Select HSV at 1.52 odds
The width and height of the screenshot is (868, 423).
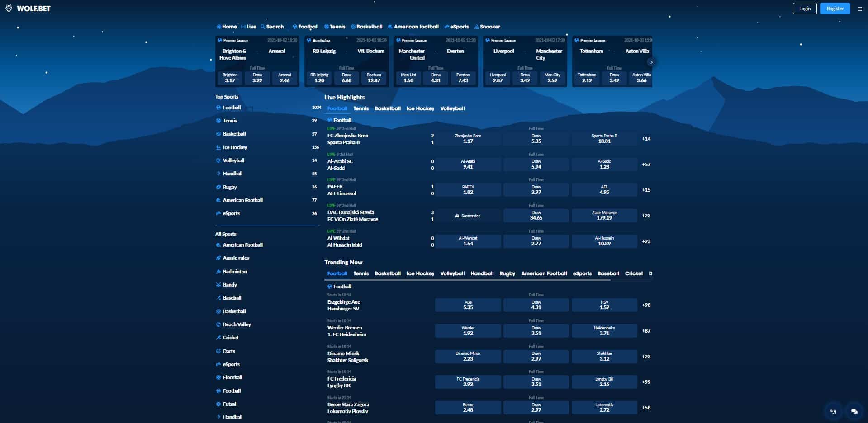604,305
